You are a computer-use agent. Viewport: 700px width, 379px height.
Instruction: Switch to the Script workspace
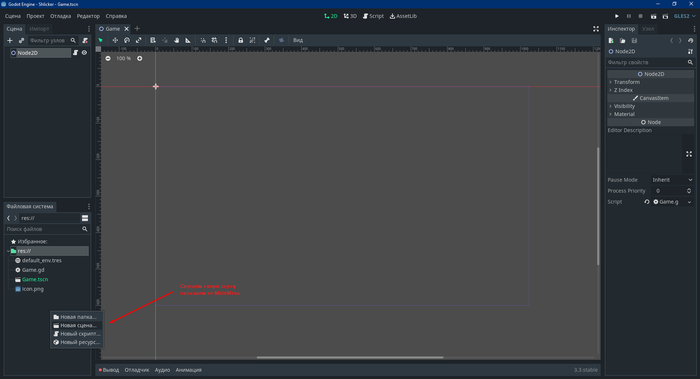coord(373,16)
